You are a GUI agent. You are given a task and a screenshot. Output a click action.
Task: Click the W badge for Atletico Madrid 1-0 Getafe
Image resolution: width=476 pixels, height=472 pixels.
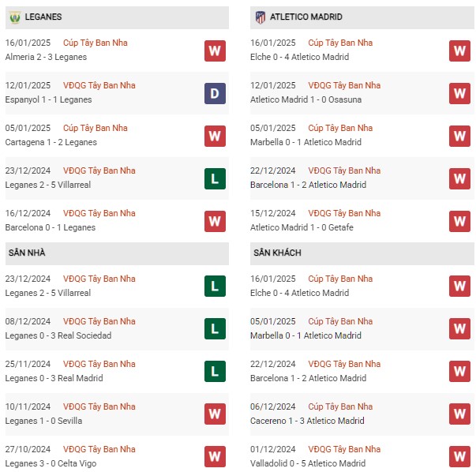(459, 221)
